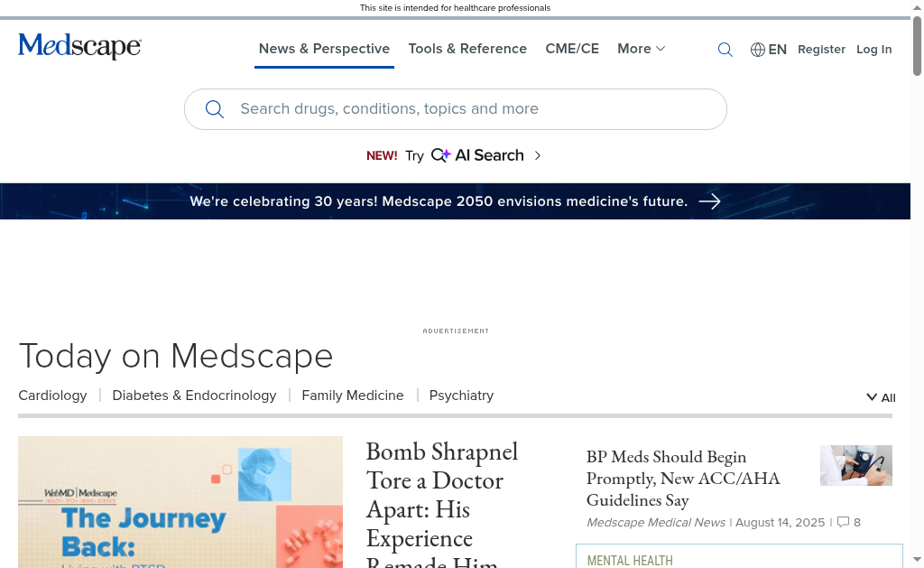Screen dimensions: 924x568
Task: Click the Medscape Medical News source text
Action: click(x=655, y=523)
